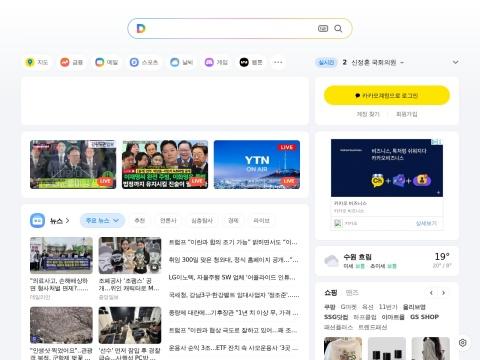Click the Kakao Business ad banner image
This screenshot has height=360, width=480.
click(387, 168)
